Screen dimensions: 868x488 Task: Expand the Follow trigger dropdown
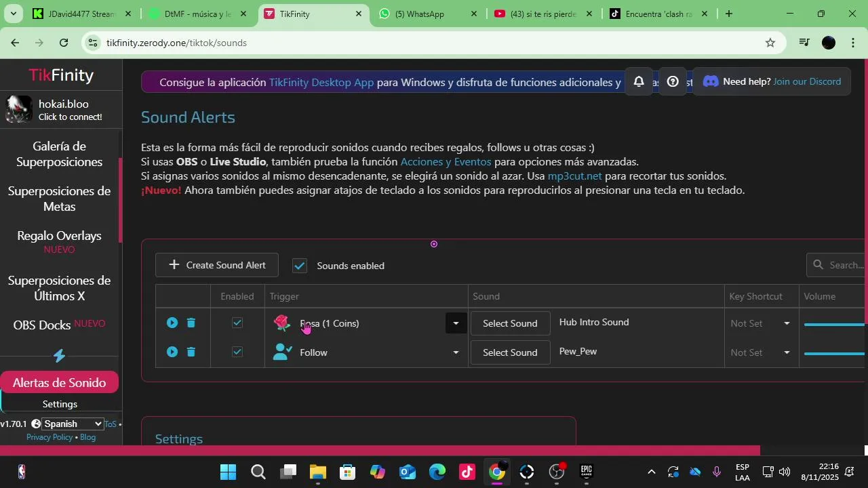[456, 352]
